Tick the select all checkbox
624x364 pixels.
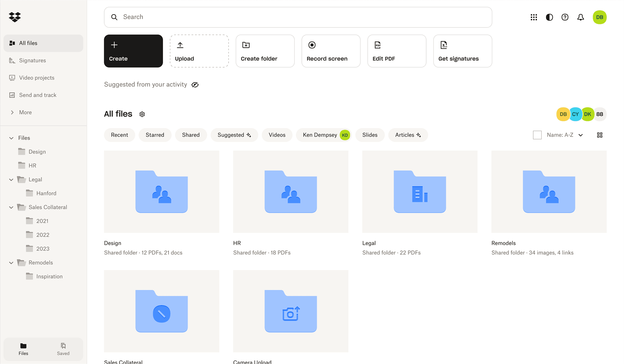point(537,135)
